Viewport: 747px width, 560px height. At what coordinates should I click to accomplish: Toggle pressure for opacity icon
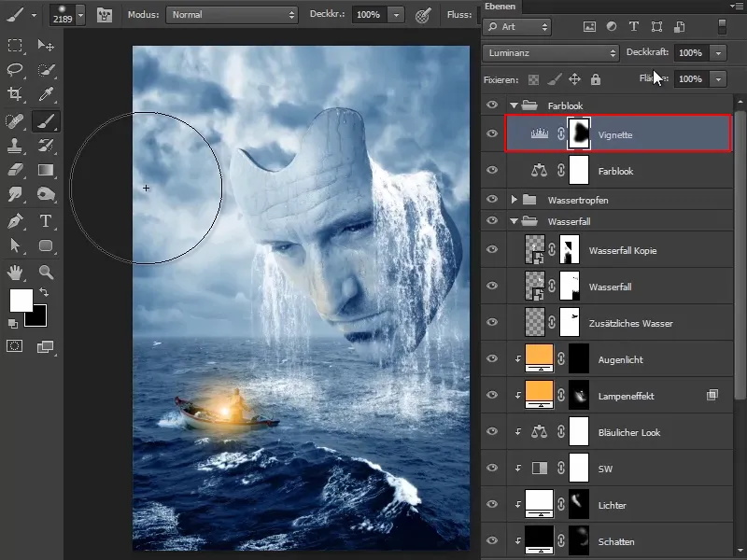[423, 15]
